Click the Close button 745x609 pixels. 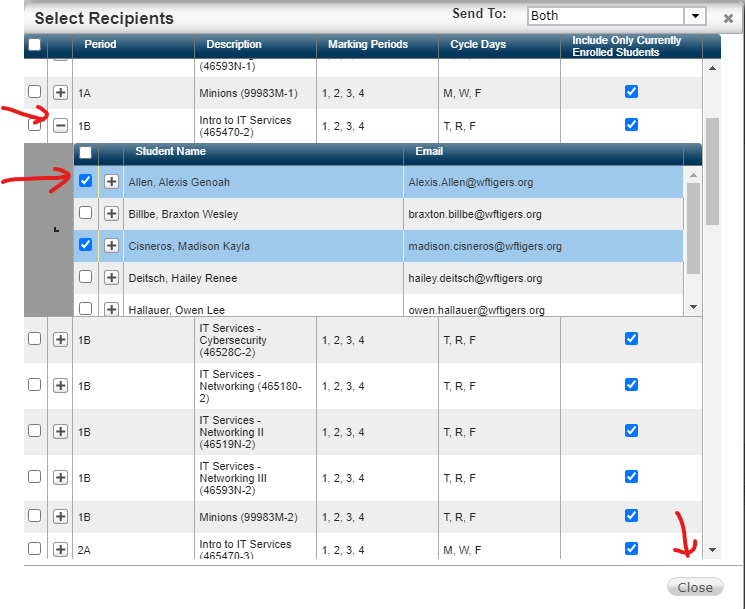(x=695, y=587)
